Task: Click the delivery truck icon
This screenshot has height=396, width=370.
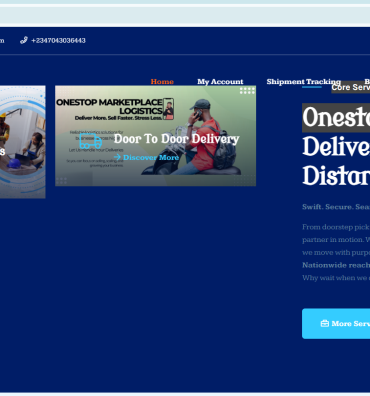Action: pyautogui.click(x=90, y=141)
